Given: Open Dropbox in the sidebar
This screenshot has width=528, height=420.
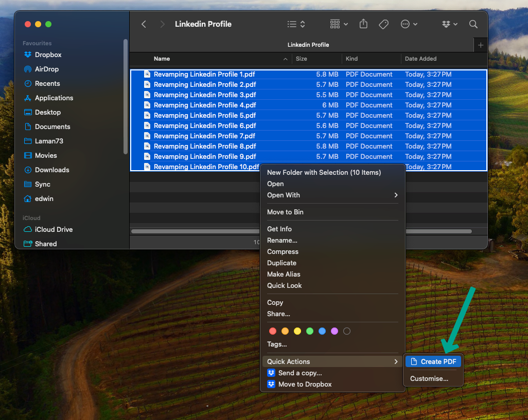Looking at the screenshot, I should click(48, 55).
